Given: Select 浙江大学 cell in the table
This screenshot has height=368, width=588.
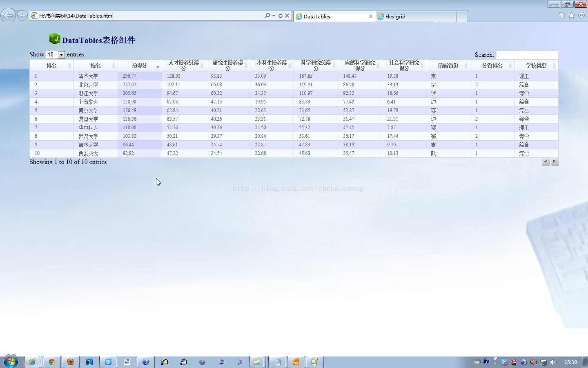Looking at the screenshot, I should click(x=96, y=93).
